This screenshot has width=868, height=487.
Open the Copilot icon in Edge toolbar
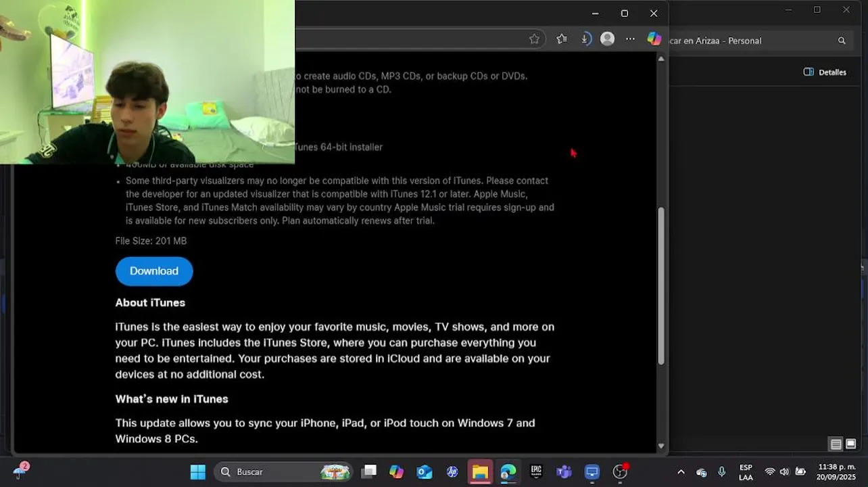point(654,39)
